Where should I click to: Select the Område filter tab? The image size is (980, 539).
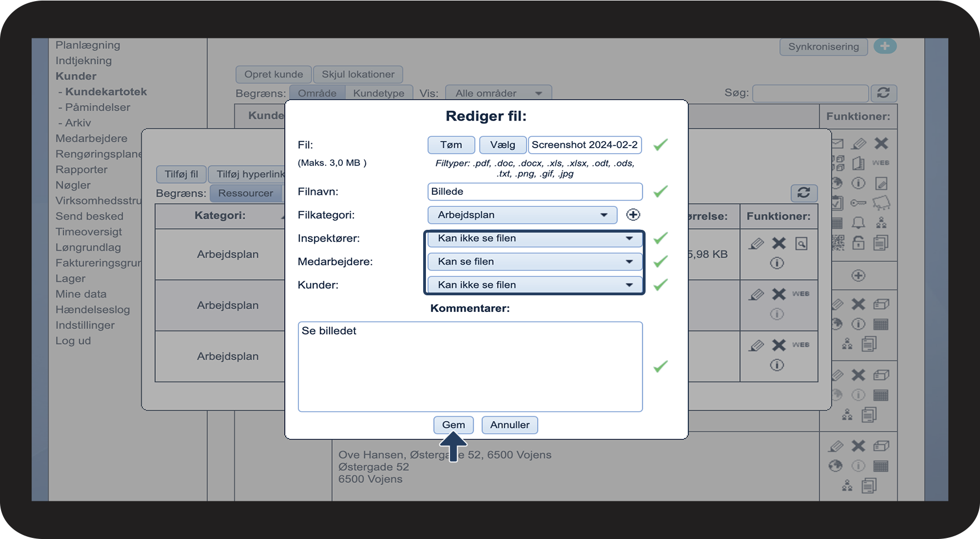point(317,93)
